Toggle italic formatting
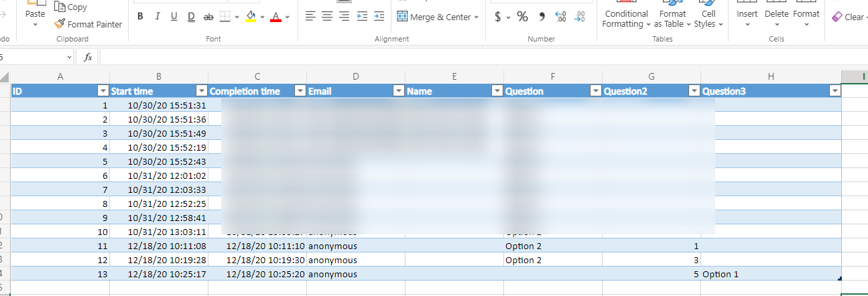Screen dimensions: 868x296 158,17
